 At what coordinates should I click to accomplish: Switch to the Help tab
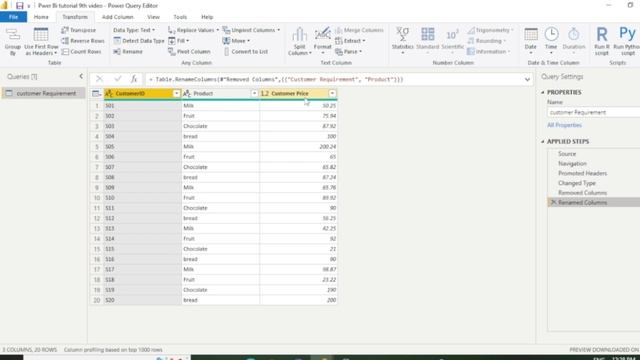207,17
